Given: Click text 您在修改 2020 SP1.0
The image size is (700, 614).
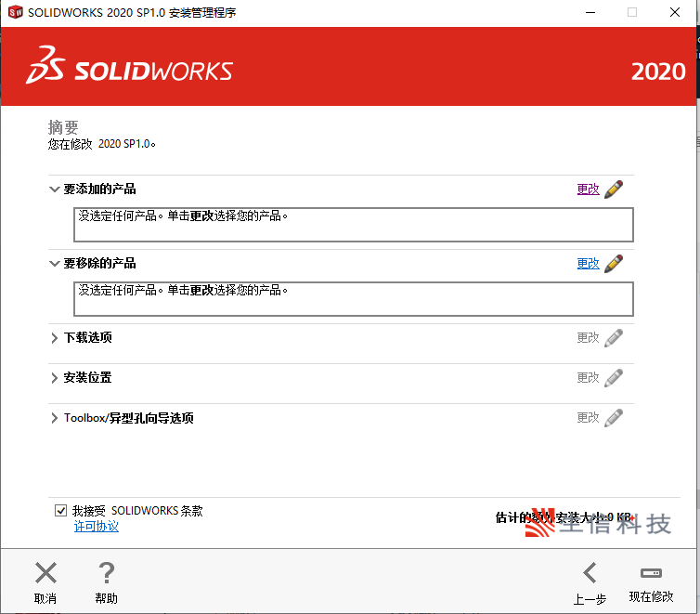Looking at the screenshot, I should tap(102, 144).
